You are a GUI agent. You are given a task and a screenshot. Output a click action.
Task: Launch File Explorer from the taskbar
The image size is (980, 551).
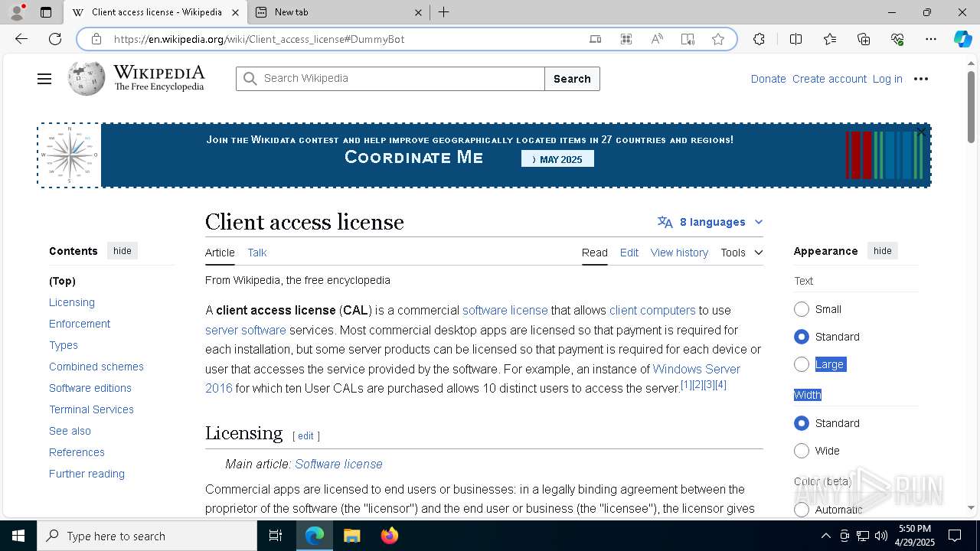pos(351,536)
